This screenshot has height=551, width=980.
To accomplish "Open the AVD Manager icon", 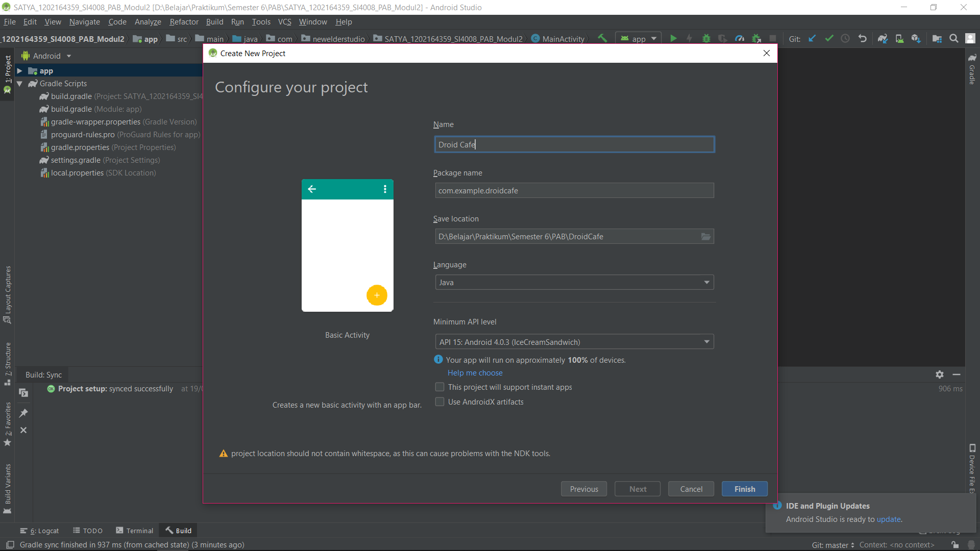I will [899, 38].
